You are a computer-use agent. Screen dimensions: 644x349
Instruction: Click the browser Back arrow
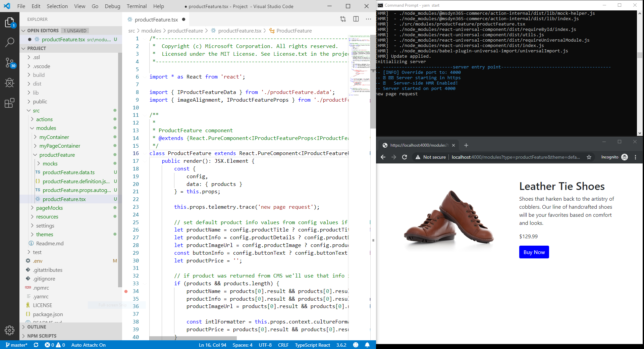click(x=383, y=157)
